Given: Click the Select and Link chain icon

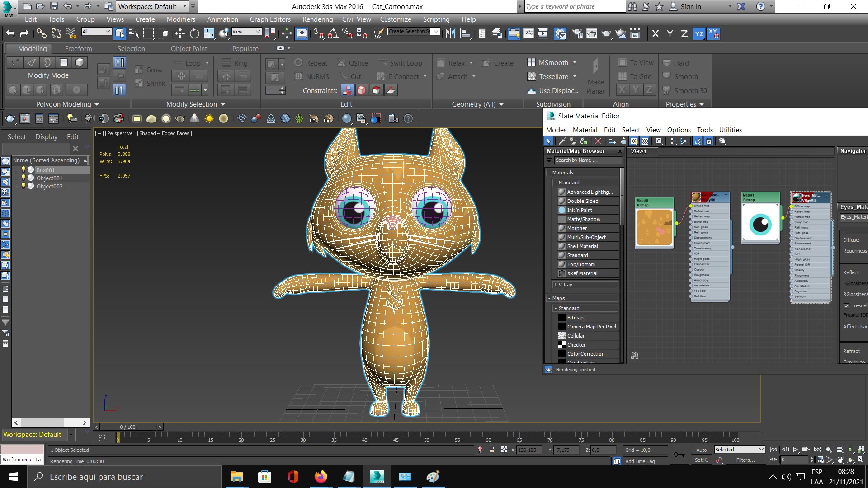Looking at the screenshot, I should pos(42,33).
